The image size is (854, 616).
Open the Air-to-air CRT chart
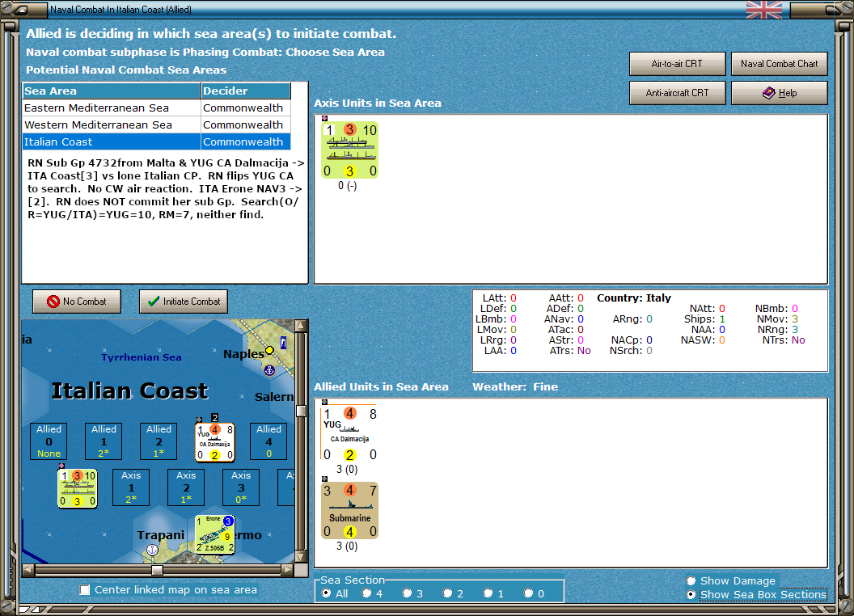point(677,64)
